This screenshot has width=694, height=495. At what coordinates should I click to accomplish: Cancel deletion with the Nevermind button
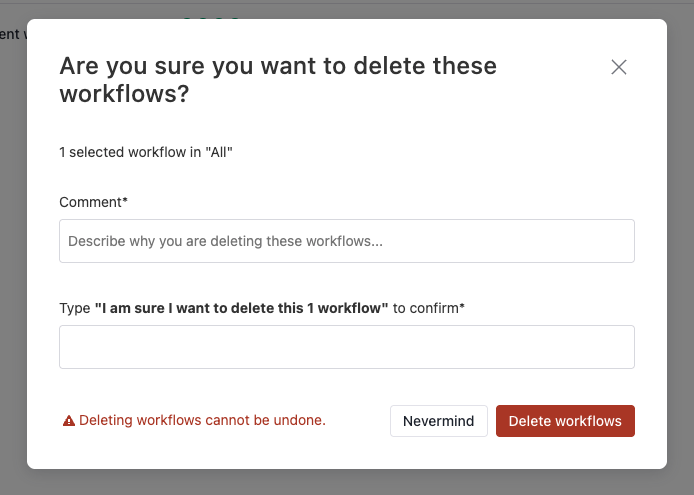[439, 421]
